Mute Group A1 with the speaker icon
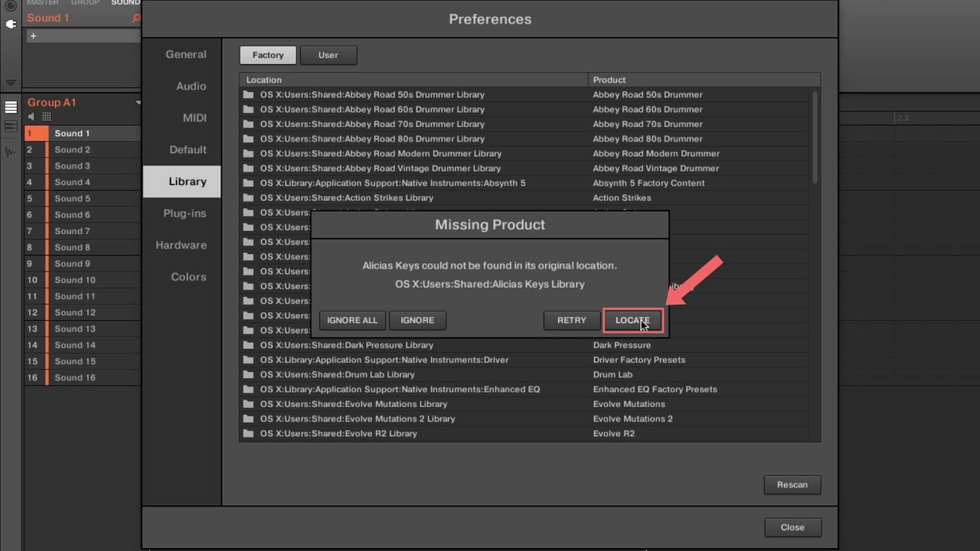Viewport: 980px width, 551px height. click(x=31, y=116)
